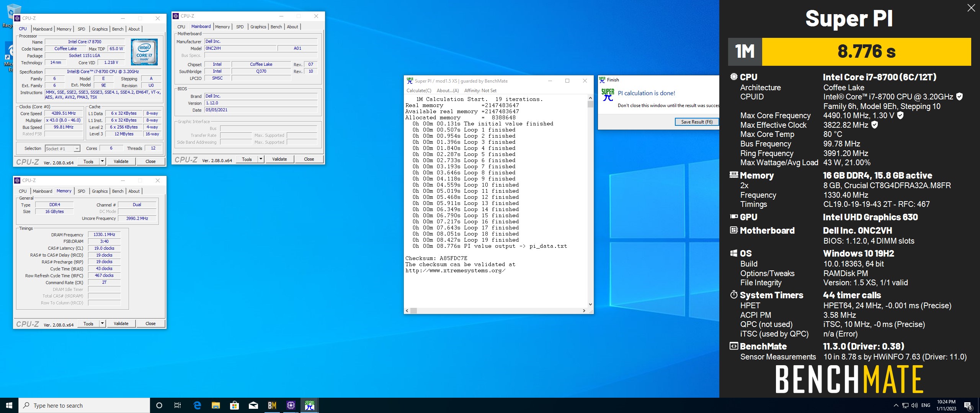Screen dimensions: 980x413
Task: Click Tools button in CPU tab window
Action: point(88,161)
